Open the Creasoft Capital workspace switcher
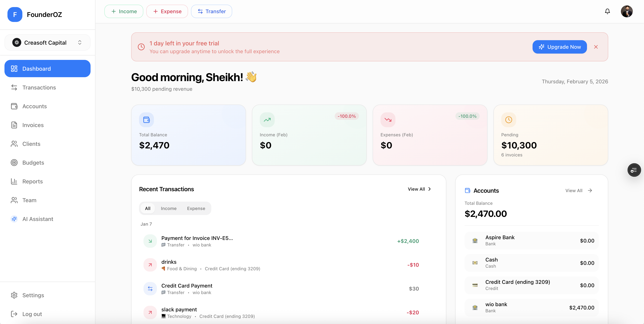 coord(47,42)
